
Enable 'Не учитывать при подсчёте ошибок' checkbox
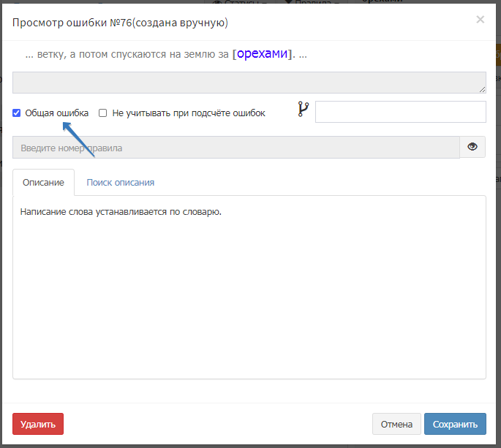pyautogui.click(x=103, y=113)
